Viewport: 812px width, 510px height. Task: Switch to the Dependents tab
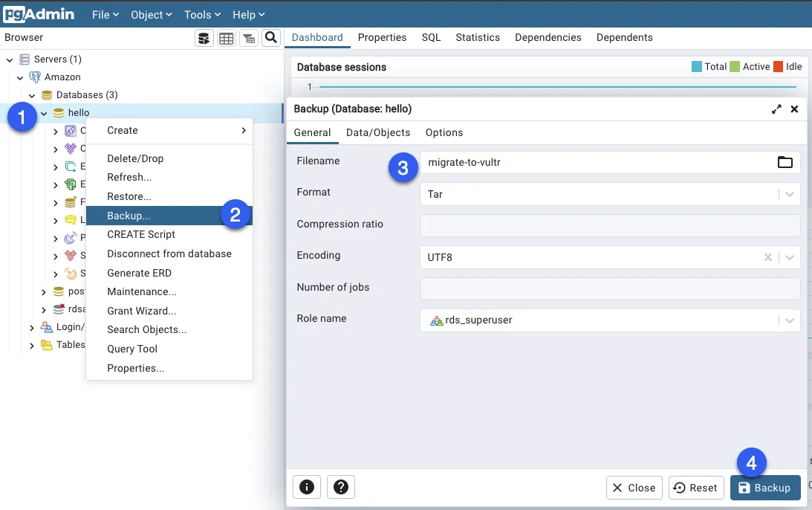pos(625,37)
